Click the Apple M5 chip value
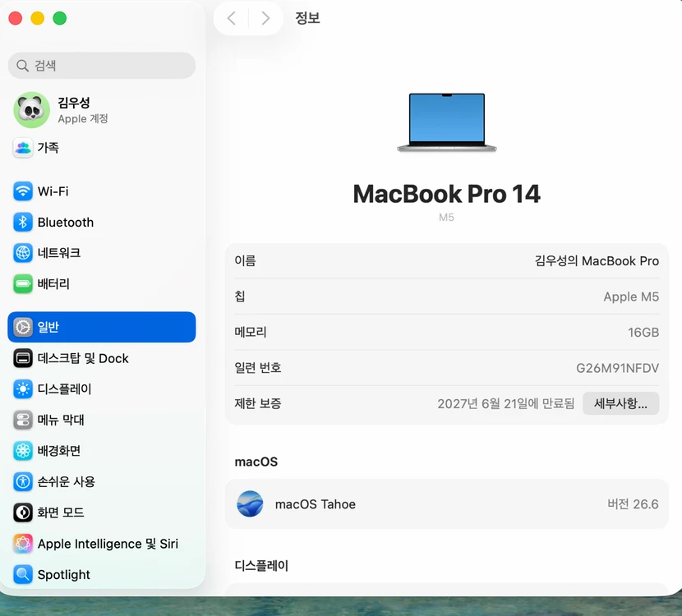 (631, 297)
